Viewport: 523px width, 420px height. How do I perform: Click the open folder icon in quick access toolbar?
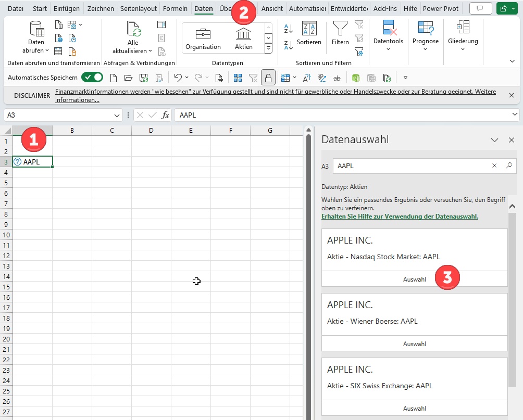(x=129, y=78)
